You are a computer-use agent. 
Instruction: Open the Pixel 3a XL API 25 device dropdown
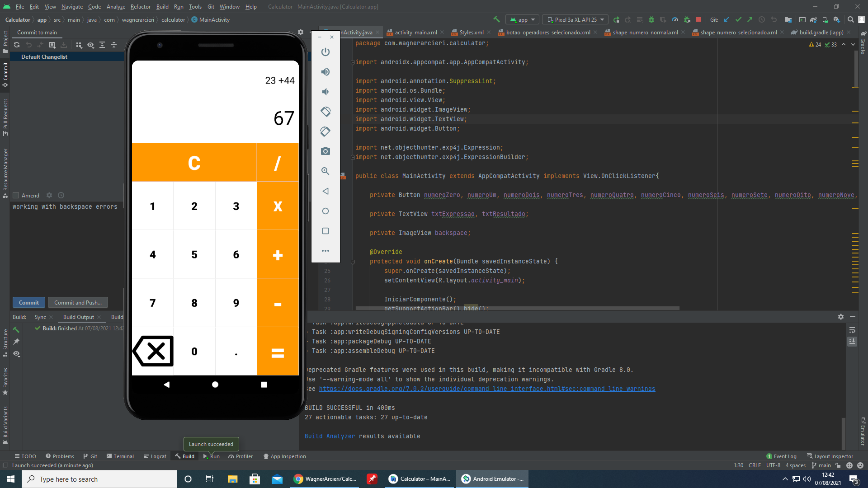pyautogui.click(x=576, y=20)
